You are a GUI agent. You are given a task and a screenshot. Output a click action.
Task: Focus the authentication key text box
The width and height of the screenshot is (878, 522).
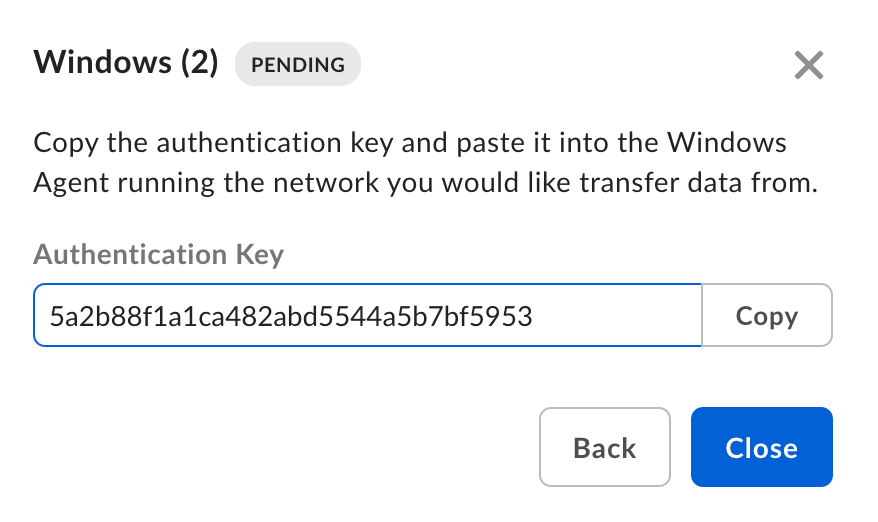(x=367, y=316)
